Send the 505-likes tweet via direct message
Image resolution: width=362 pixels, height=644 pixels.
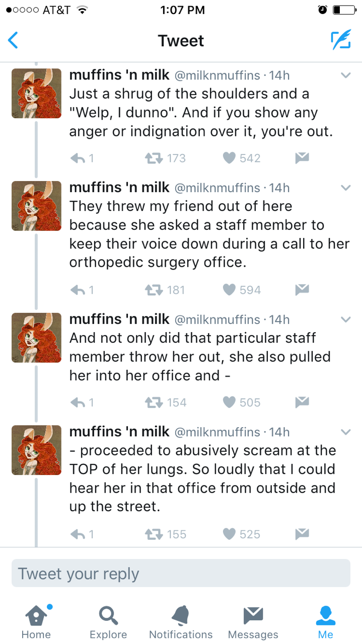click(301, 402)
